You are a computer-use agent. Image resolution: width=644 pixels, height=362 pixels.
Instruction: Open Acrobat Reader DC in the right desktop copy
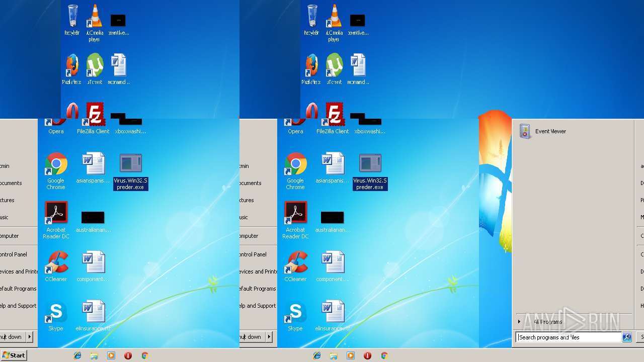pyautogui.click(x=295, y=220)
